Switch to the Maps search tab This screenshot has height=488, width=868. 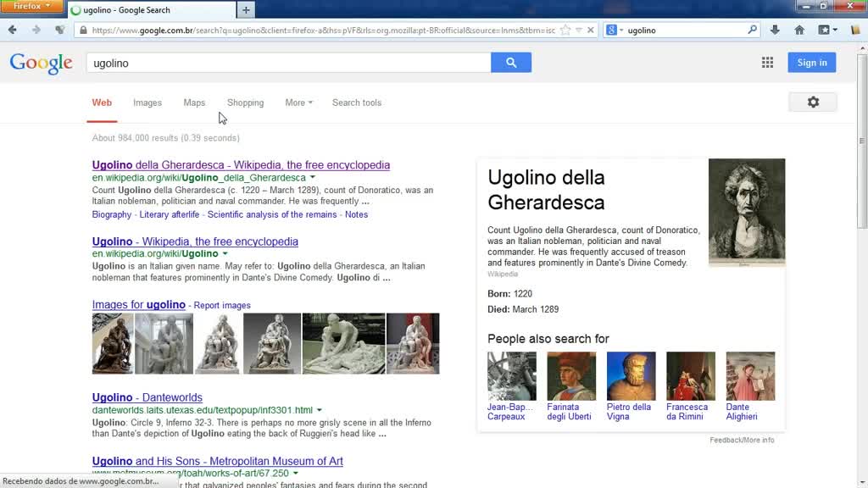[x=194, y=103]
